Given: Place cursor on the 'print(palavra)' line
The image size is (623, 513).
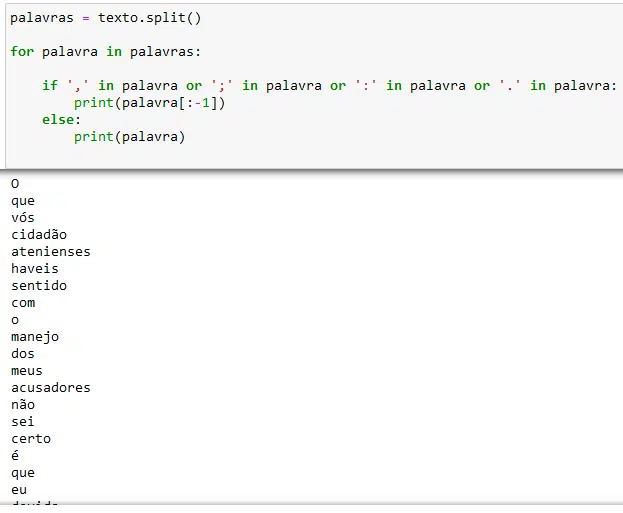Looking at the screenshot, I should pos(129,136).
